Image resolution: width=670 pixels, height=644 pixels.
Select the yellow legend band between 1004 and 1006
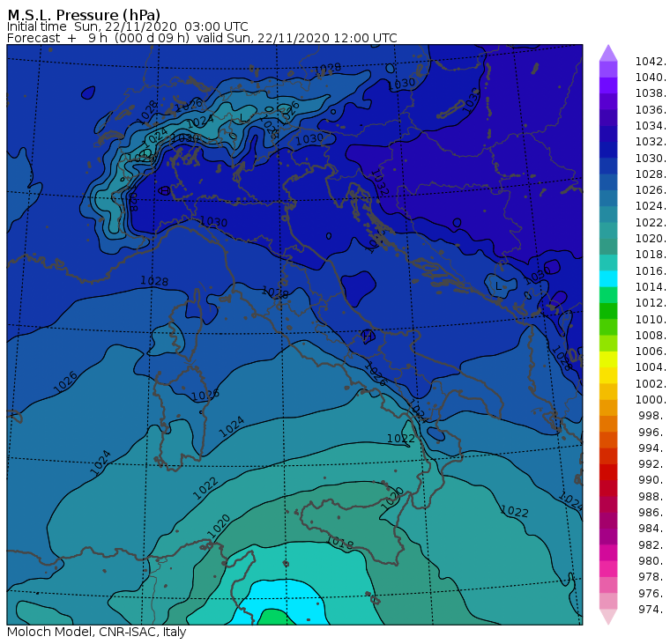tap(608, 359)
